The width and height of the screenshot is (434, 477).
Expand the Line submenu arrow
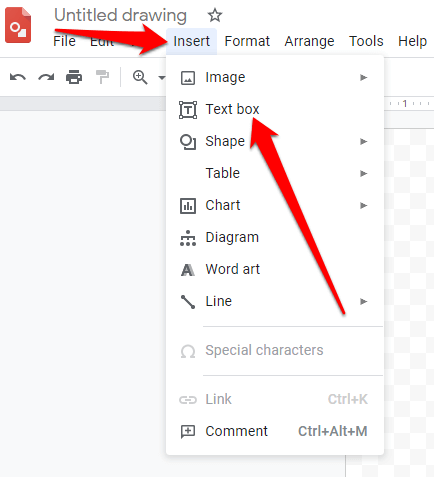pos(363,302)
